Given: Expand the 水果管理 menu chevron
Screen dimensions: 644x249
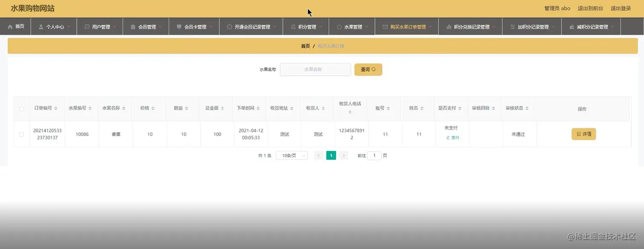Looking at the screenshot, I should click(x=366, y=27).
